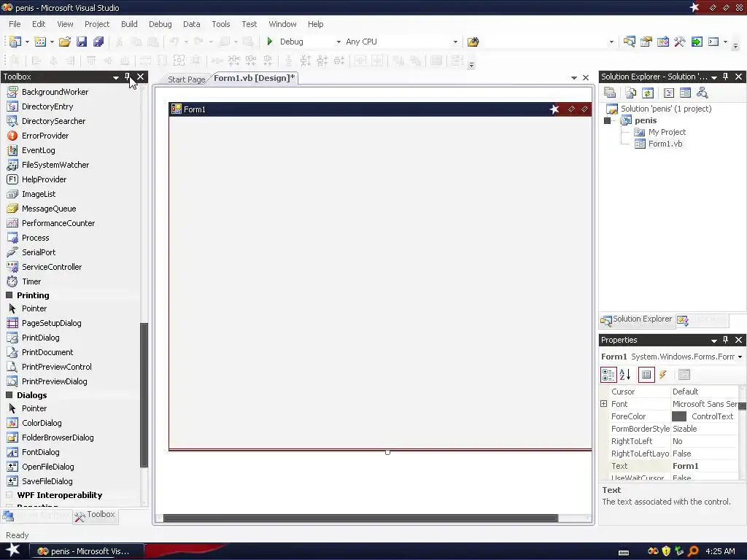
Task: Open the active files dropdown in editor
Action: [x=573, y=77]
